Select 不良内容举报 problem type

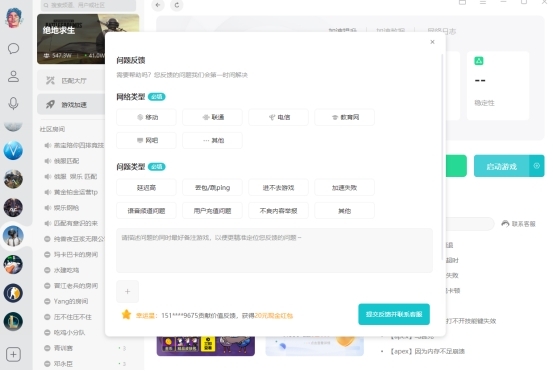(278, 211)
